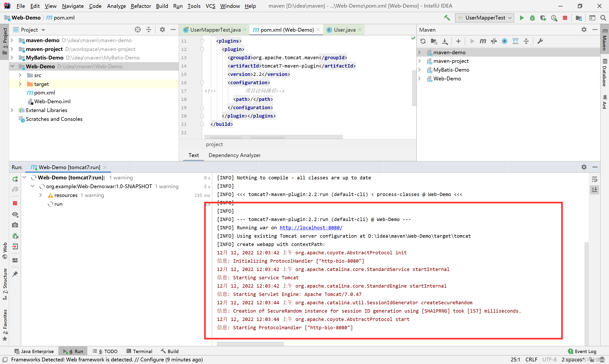The image size is (609, 364).
Task: Rerun Web-Demo tomcat7:run with rerun icon
Action: (15, 179)
